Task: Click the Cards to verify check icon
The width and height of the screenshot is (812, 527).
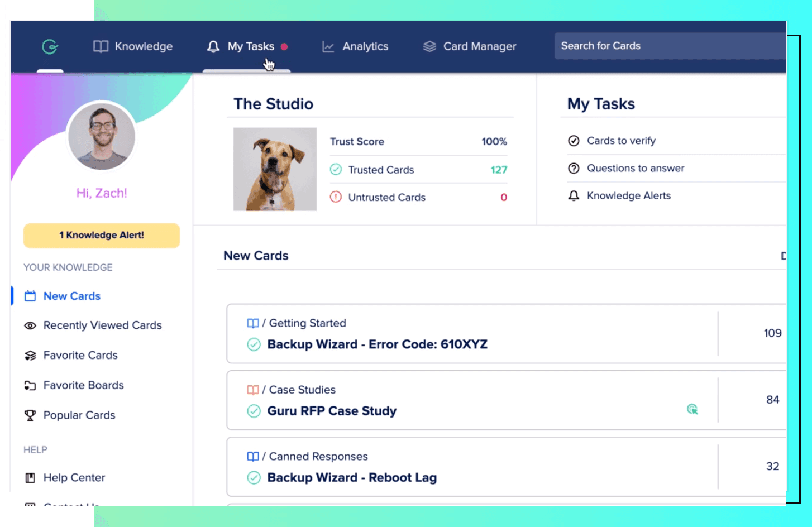Action: coord(574,141)
